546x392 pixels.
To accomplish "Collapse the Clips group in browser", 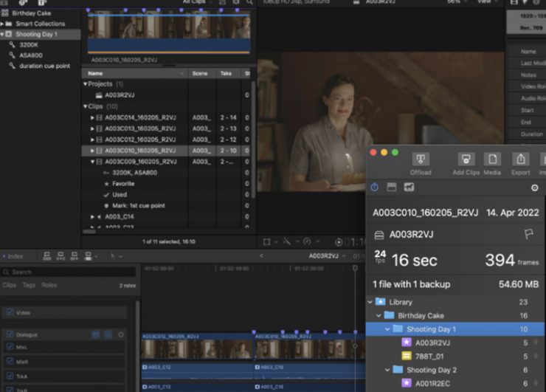I will 86,106.
